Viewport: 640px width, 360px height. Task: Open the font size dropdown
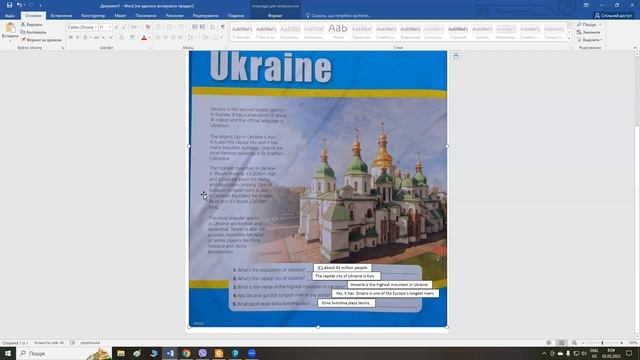click(x=110, y=27)
